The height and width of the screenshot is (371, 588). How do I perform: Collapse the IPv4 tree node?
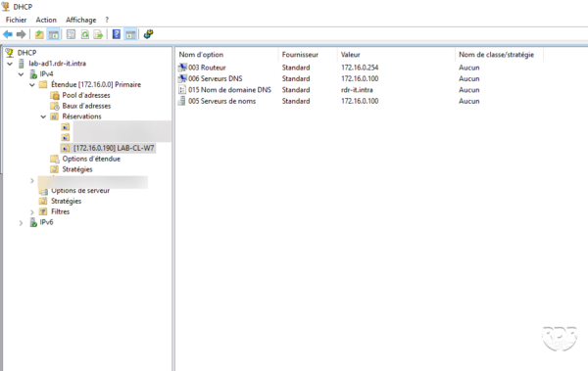[x=21, y=74]
